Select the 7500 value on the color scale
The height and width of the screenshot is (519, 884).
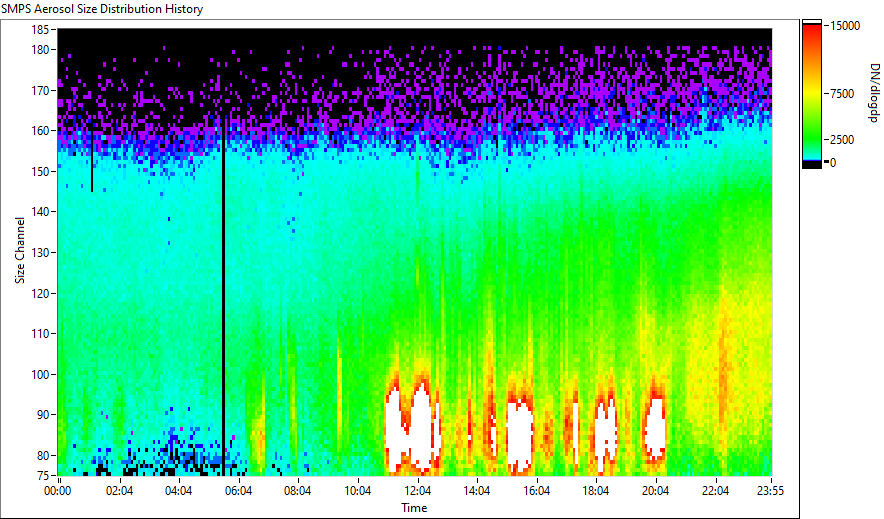pos(842,94)
